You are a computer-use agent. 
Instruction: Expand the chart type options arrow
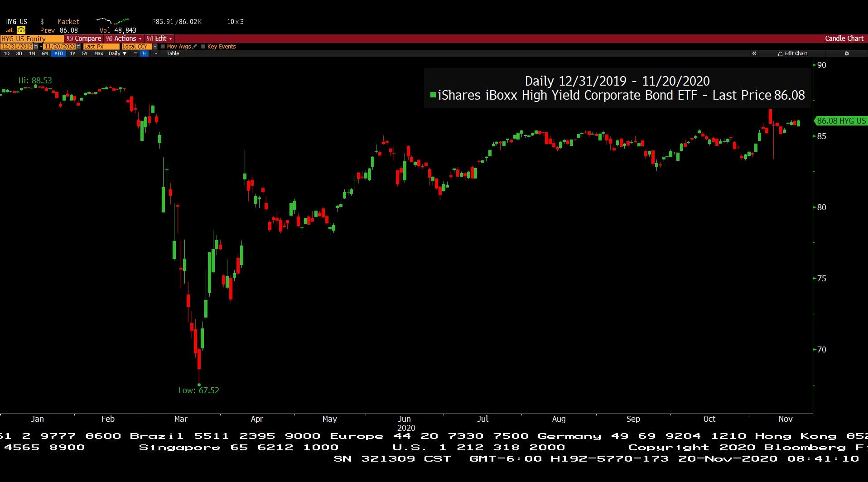[156, 53]
